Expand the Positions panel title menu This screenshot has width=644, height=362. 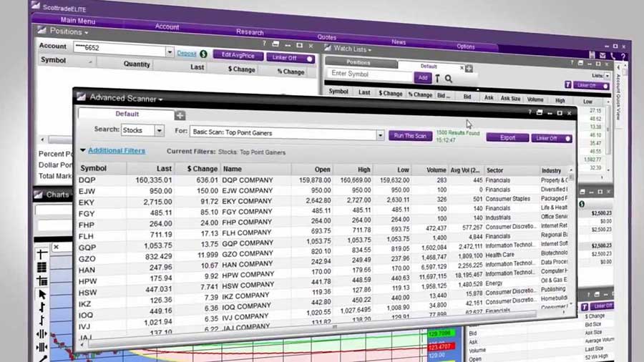click(87, 32)
